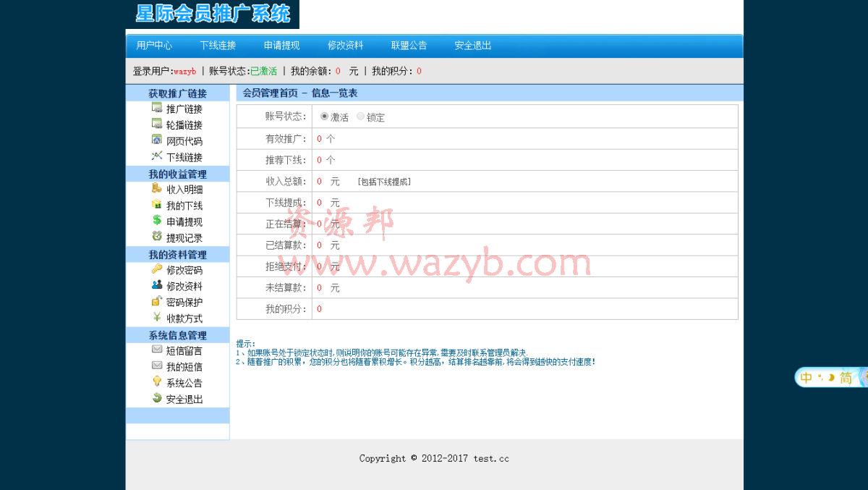868x490 pixels.
Task: Click the envelope icon for 我的短信
Action: [157, 366]
